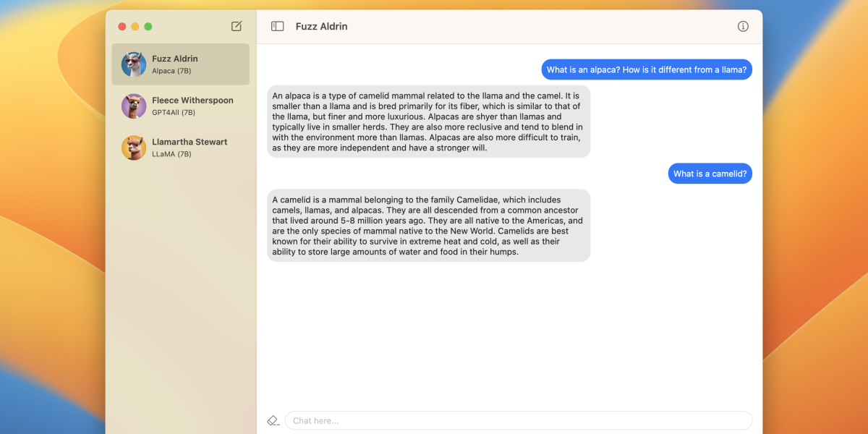Select the "What is a camelid?" message bubble
This screenshot has width=868, height=434.
click(x=710, y=174)
